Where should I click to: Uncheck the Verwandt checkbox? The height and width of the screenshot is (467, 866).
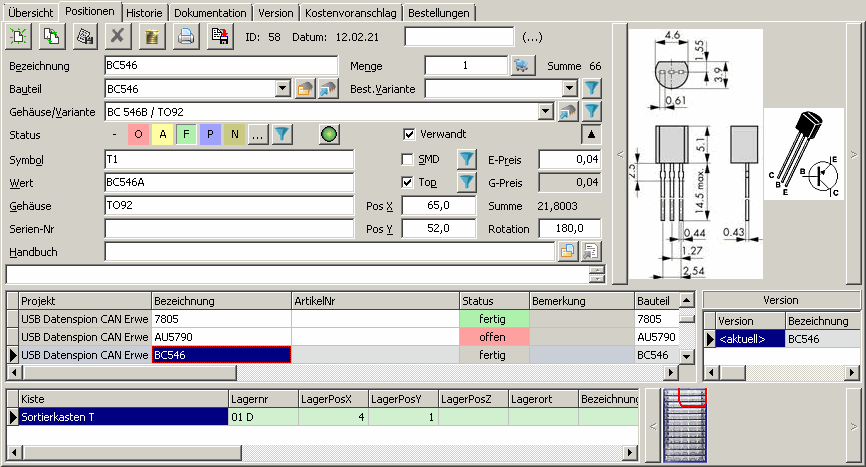click(408, 134)
